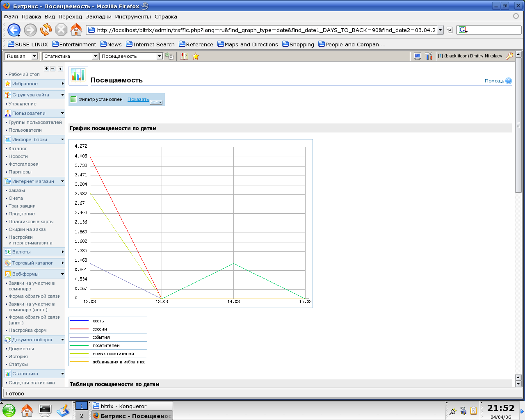Switch to bitrix - Konqueror taskbar window
This screenshot has width=525, height=420.
[x=132, y=406]
